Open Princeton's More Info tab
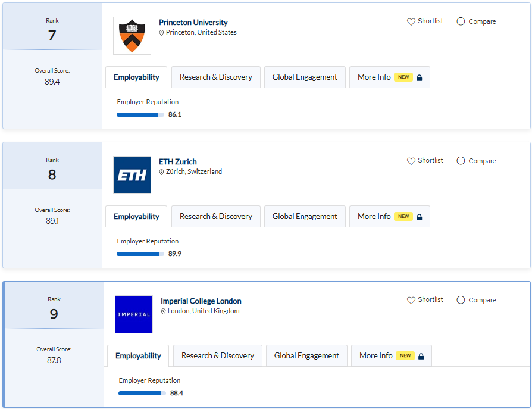Image resolution: width=532 pixels, height=409 pixels. tap(390, 77)
